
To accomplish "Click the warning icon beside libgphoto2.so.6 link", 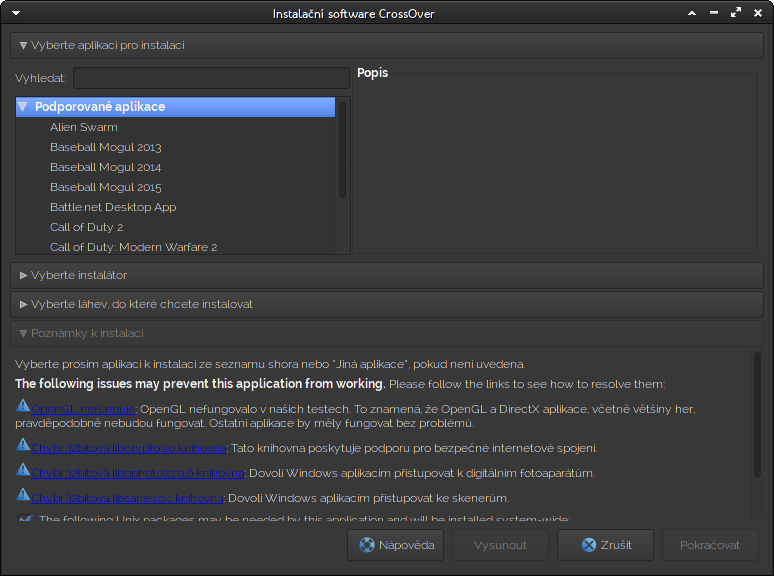I will click(23, 469).
